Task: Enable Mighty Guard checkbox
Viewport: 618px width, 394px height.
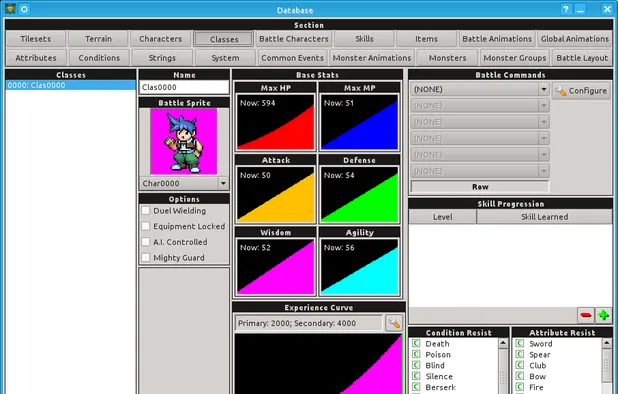Action: tap(145, 258)
